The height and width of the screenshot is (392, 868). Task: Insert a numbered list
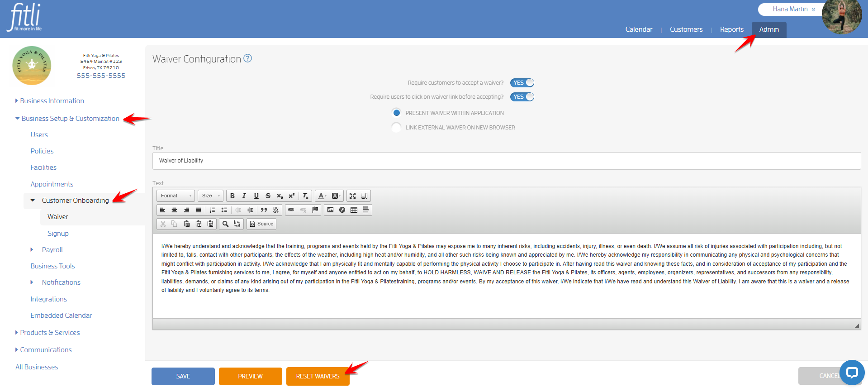212,210
